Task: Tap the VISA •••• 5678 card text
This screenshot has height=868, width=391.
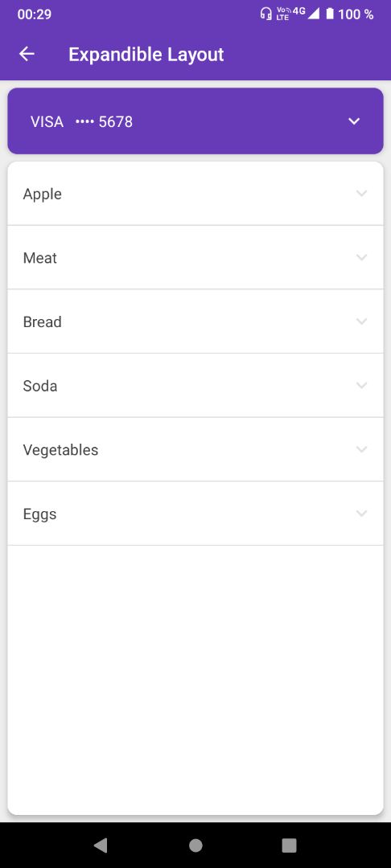Action: [x=81, y=122]
